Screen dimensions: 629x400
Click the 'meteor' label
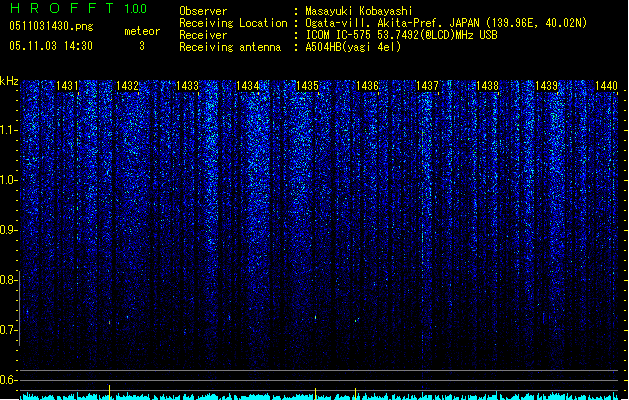(x=142, y=31)
